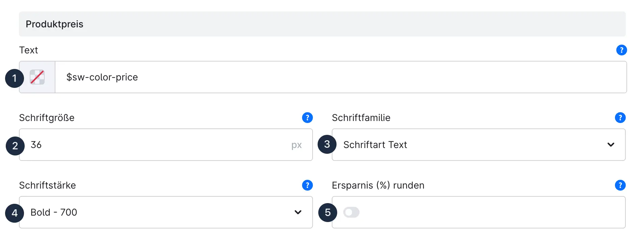Open the transparent color swatch picker
This screenshot has width=644, height=244.
37,77
